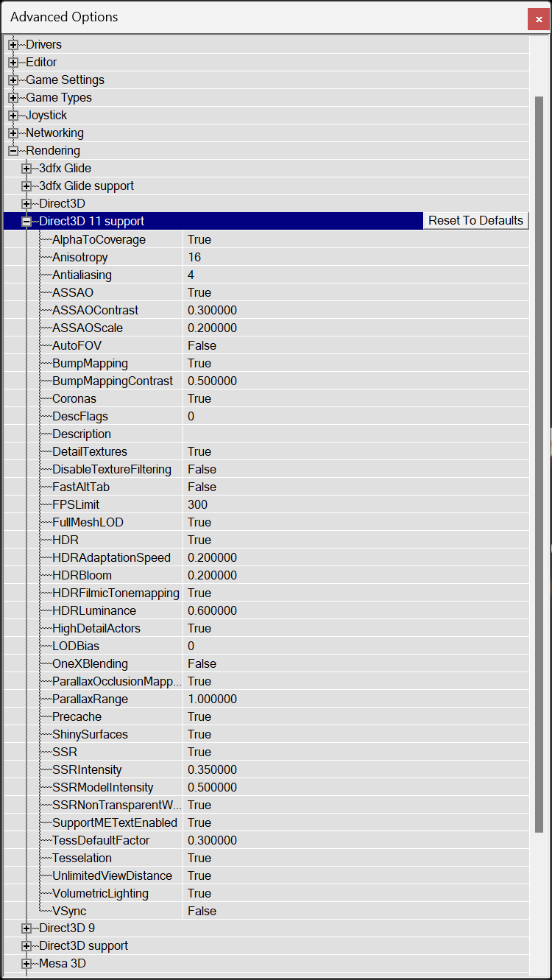Select the HDRLuminance value 0.600000
The width and height of the screenshot is (552, 980).
[x=212, y=610]
